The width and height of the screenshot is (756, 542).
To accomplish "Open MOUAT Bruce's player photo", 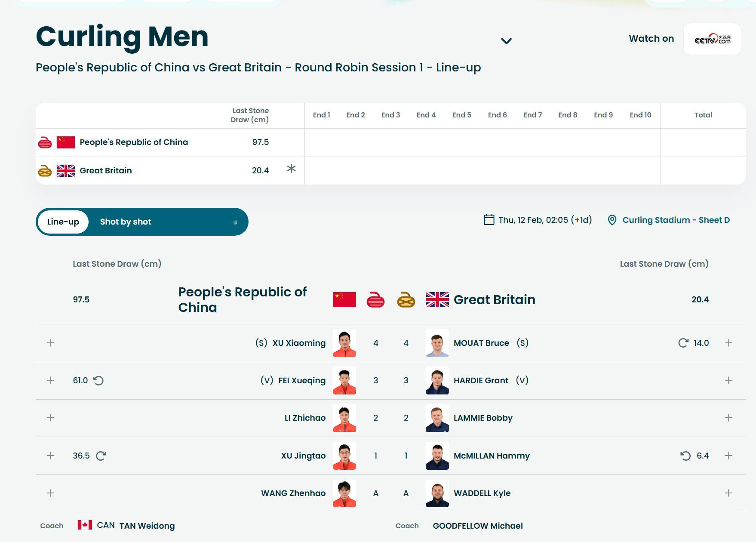I will tap(437, 343).
